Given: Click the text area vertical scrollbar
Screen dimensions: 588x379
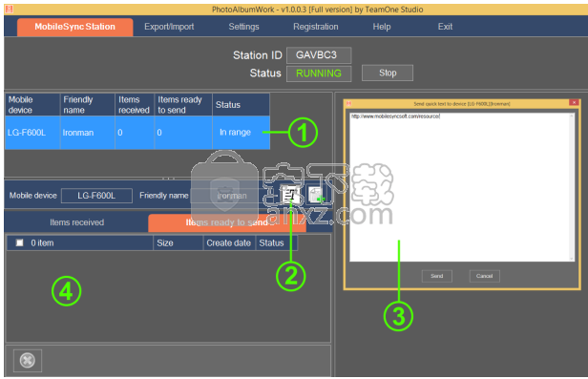Looking at the screenshot, I should (572, 187).
